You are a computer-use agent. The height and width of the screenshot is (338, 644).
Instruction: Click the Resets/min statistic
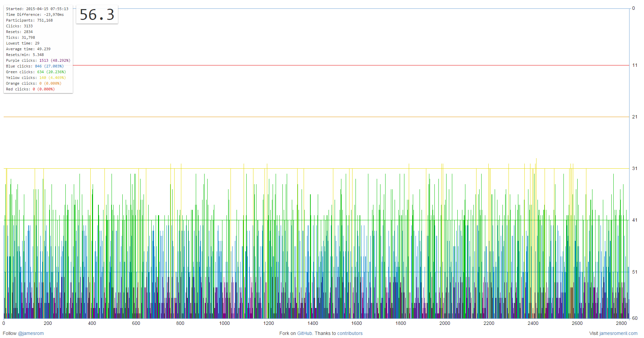[x=25, y=55]
